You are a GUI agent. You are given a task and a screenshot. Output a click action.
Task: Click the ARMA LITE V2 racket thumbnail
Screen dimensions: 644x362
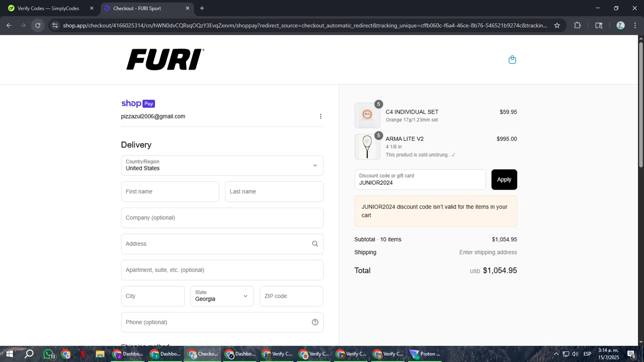point(367,147)
